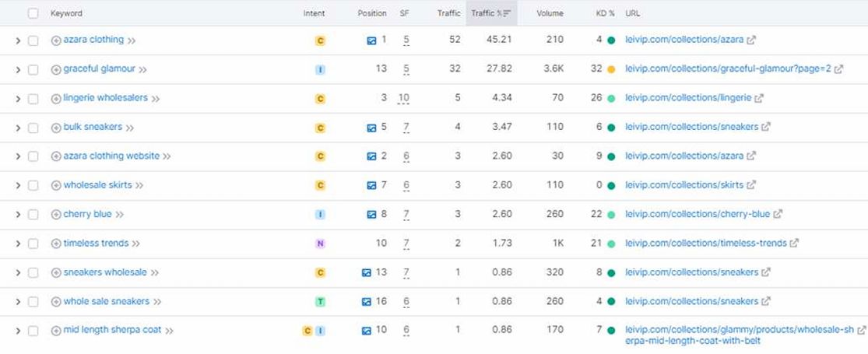Click image SERP icon in bulk sneakers row

(371, 128)
